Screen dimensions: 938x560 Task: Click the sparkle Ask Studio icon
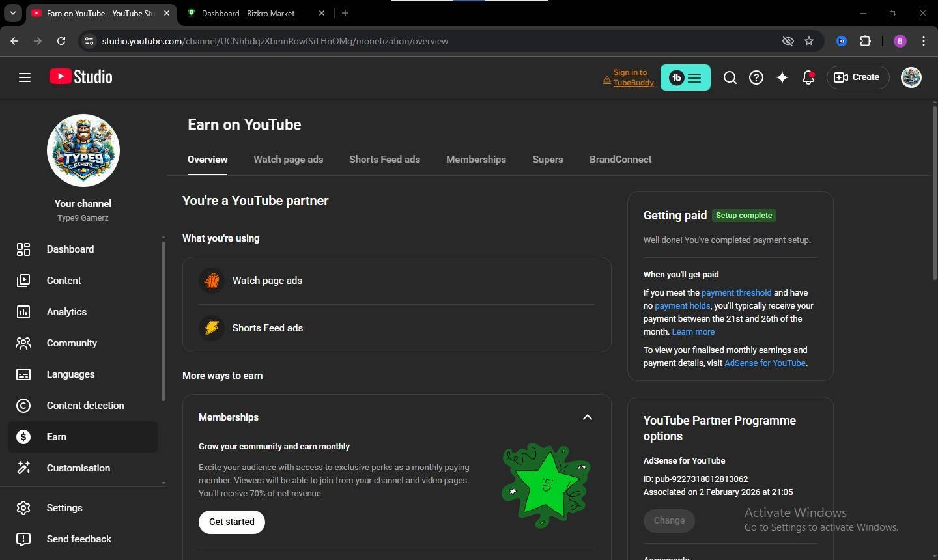pyautogui.click(x=782, y=77)
